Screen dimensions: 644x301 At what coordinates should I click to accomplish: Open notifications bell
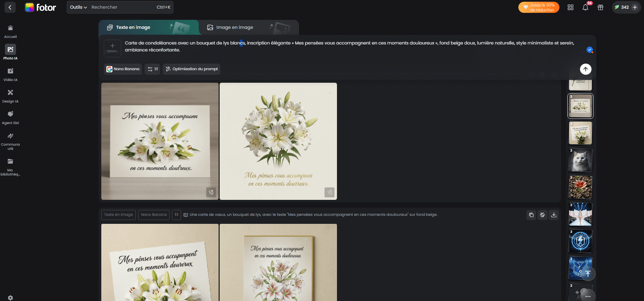[586, 7]
